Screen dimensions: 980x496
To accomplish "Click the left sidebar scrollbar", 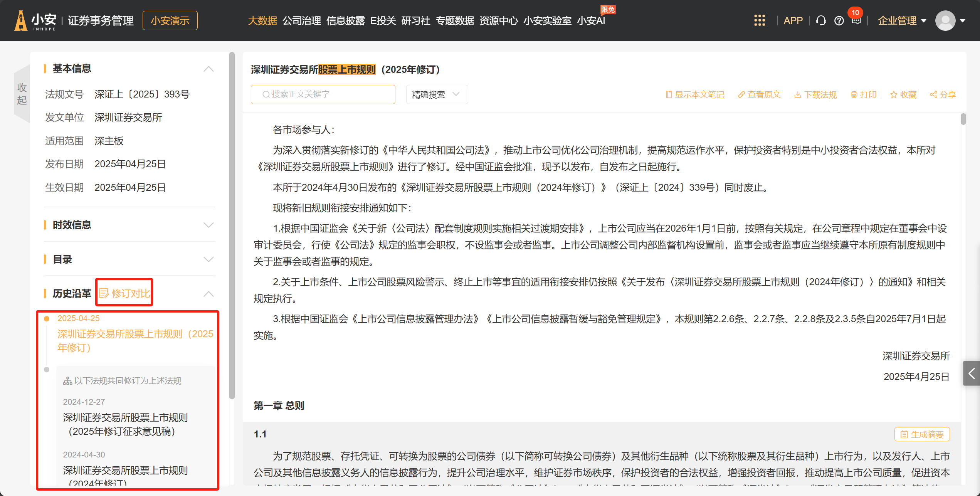I will coord(232,225).
